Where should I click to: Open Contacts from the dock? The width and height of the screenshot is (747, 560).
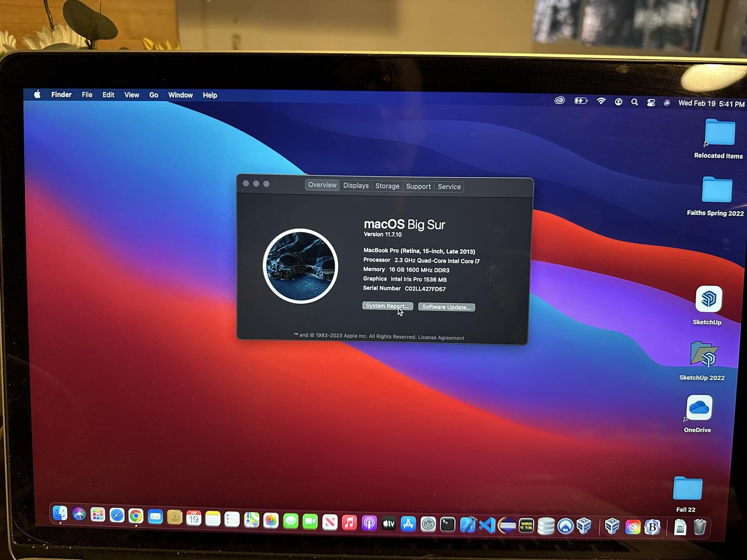(174, 517)
